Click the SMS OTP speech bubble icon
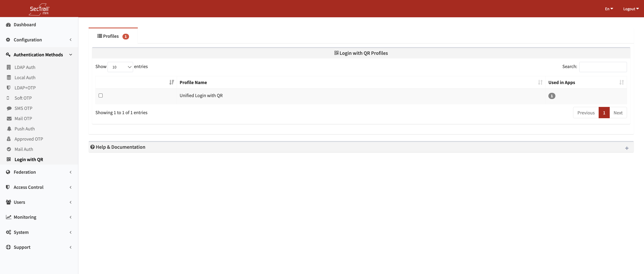Image resolution: width=644 pixels, height=274 pixels. coord(9,108)
